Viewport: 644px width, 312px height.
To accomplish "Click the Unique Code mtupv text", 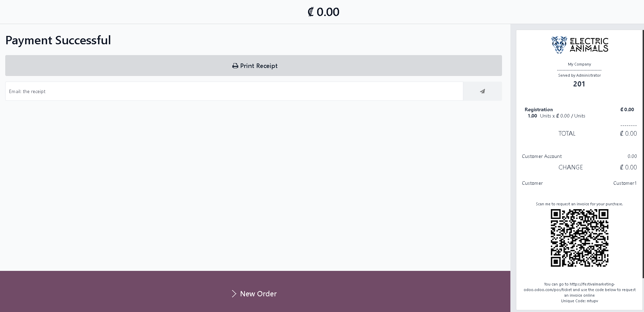I will click(579, 301).
